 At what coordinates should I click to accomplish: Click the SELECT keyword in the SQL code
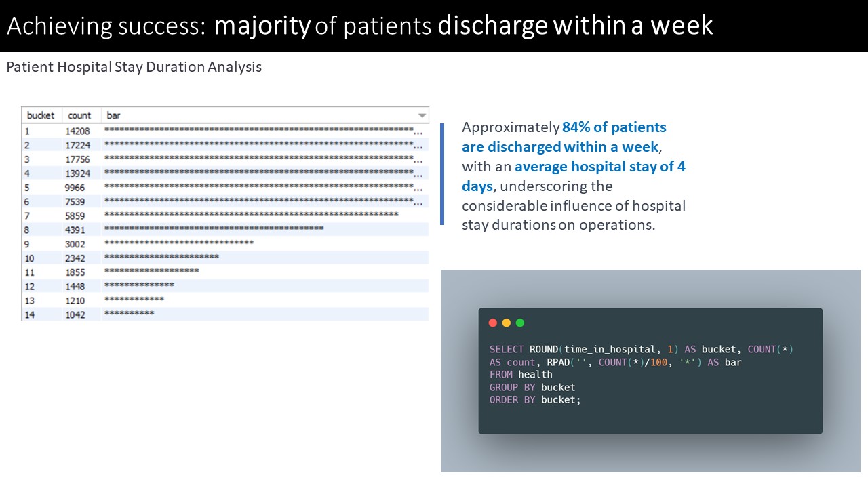tap(507, 349)
